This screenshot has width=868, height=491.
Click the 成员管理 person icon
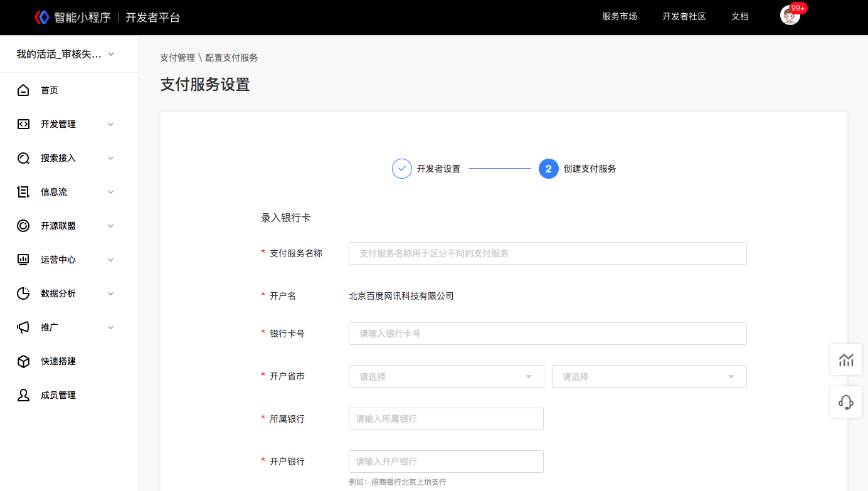click(23, 395)
